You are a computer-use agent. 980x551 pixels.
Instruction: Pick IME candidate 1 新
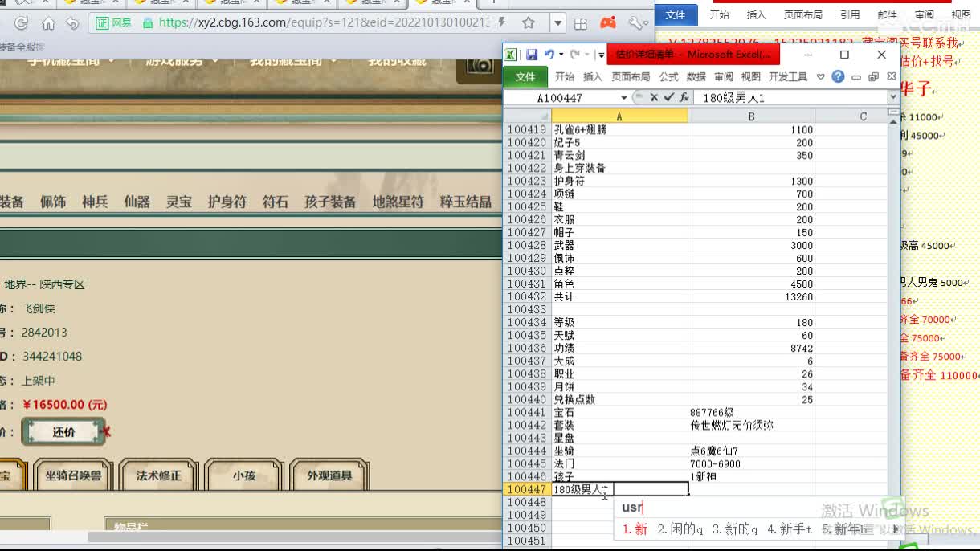click(635, 529)
